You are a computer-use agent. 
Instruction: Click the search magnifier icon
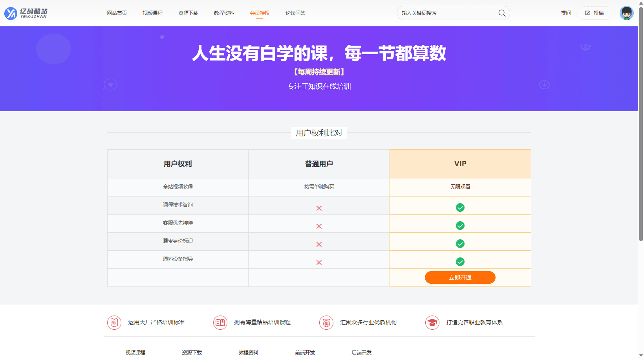(x=501, y=13)
